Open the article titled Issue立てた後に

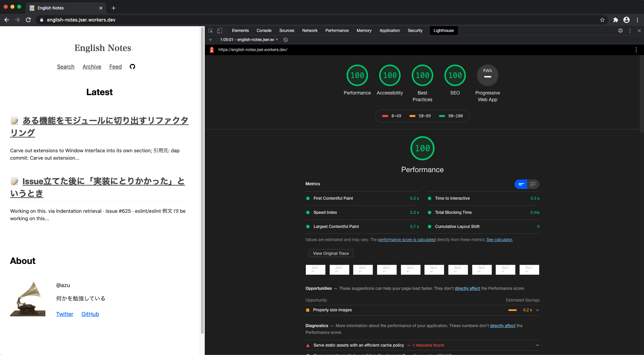pos(97,187)
